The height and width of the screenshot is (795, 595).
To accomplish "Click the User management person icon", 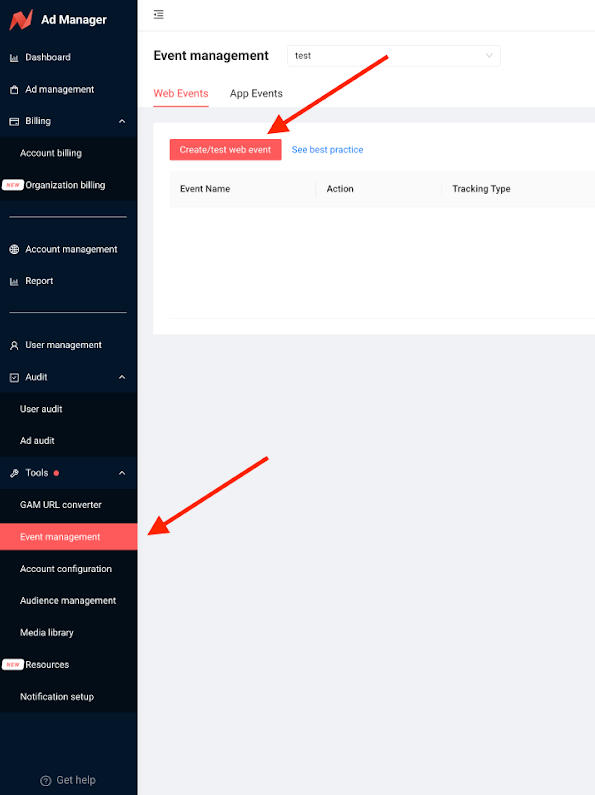I will (x=14, y=345).
